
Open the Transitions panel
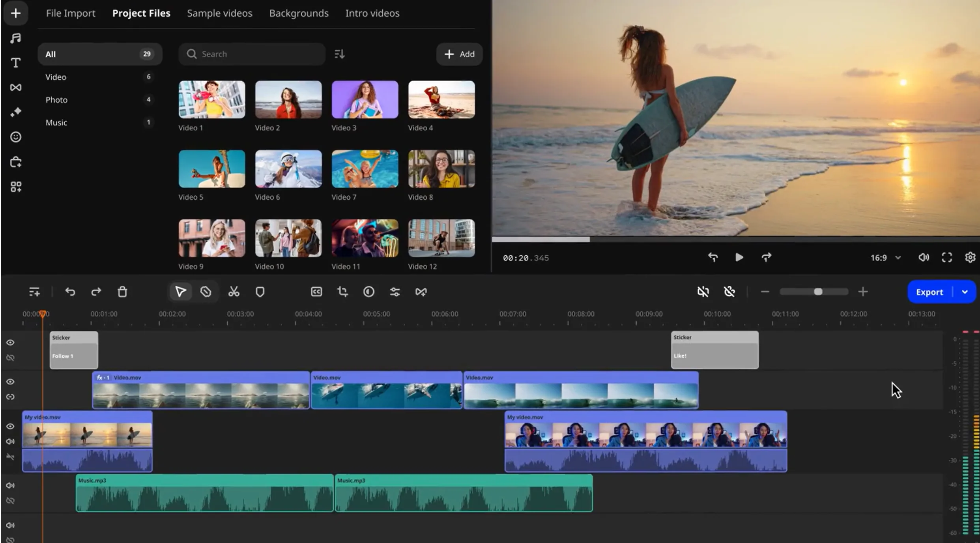coord(15,88)
